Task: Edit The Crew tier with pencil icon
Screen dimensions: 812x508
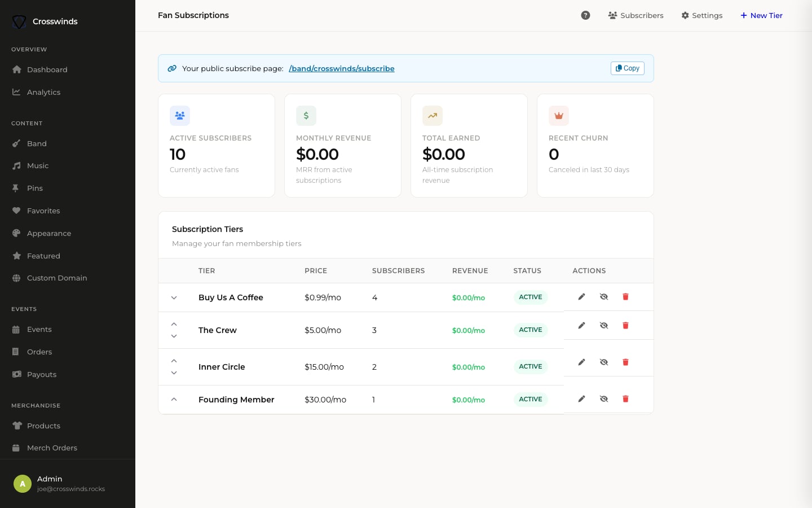Action: pyautogui.click(x=581, y=326)
